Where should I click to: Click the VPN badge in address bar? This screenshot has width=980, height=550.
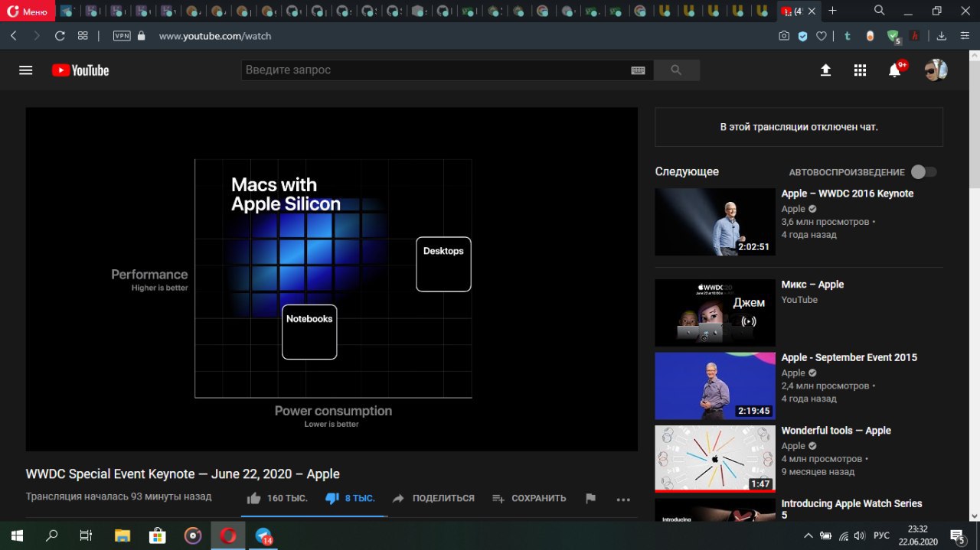(x=122, y=36)
